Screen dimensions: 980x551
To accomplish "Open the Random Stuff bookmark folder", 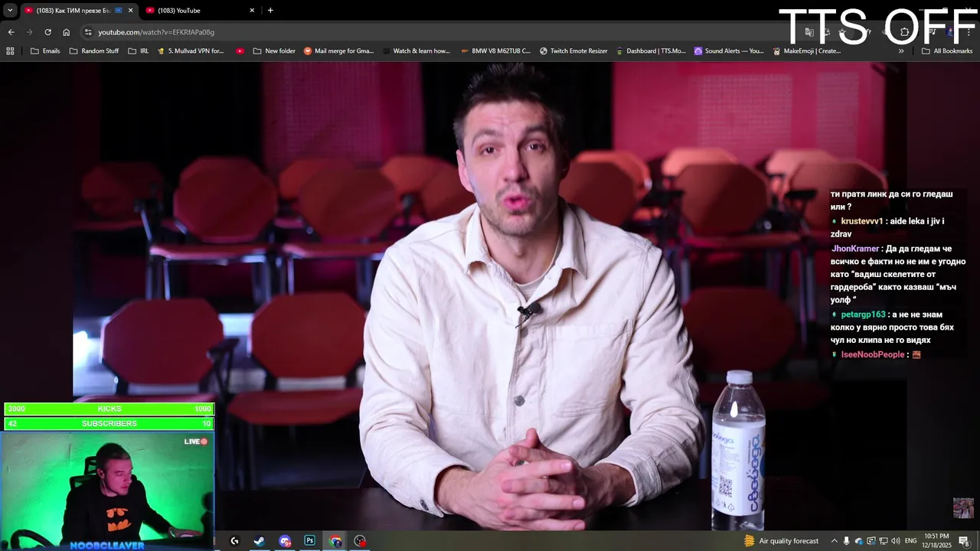I will [94, 51].
